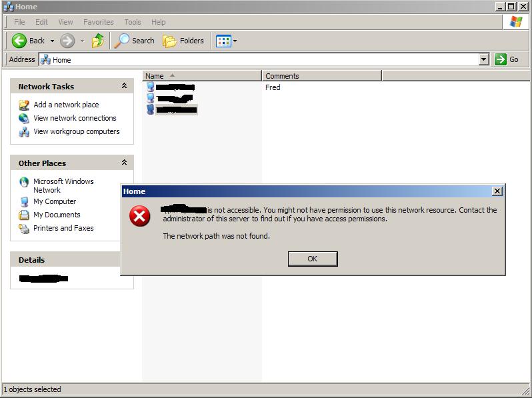Select the second computer icon in list
This screenshot has height=398, width=532.
coord(150,98)
